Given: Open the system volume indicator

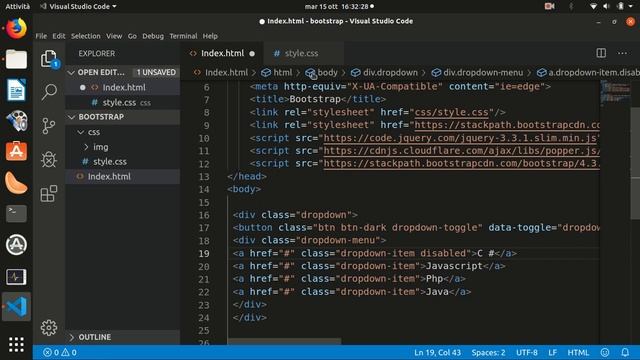Looking at the screenshot, I should coord(606,6).
